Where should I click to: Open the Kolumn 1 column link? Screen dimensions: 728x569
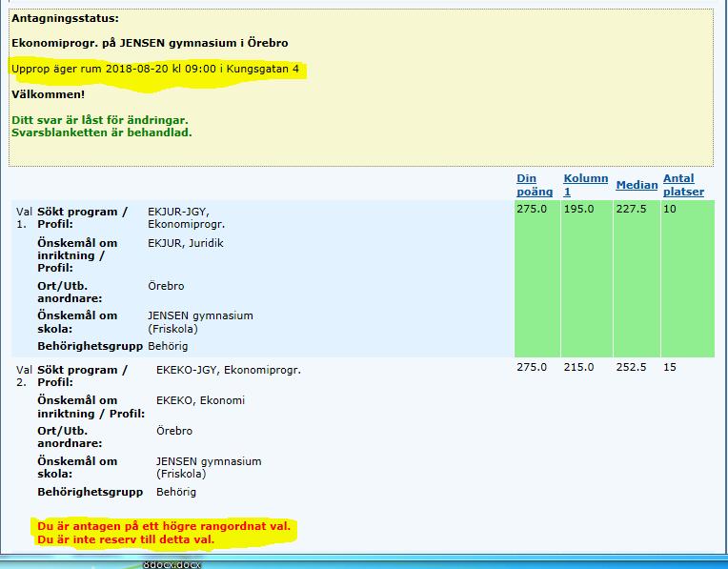pyautogui.click(x=585, y=185)
